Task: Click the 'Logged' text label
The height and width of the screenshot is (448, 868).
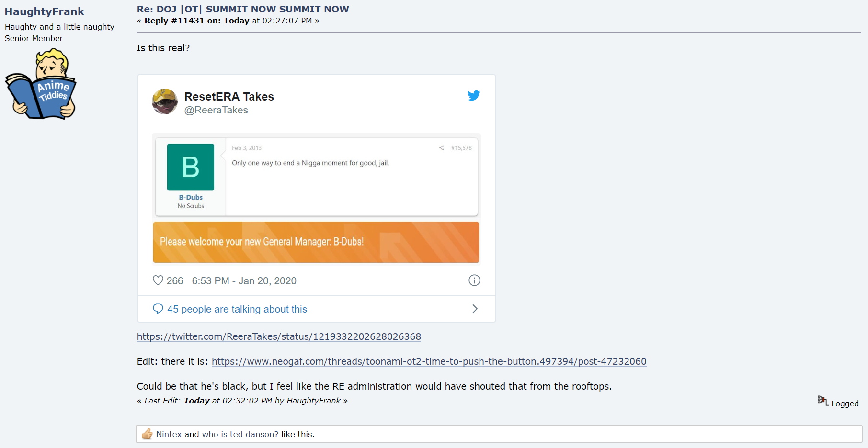Action: (x=845, y=403)
